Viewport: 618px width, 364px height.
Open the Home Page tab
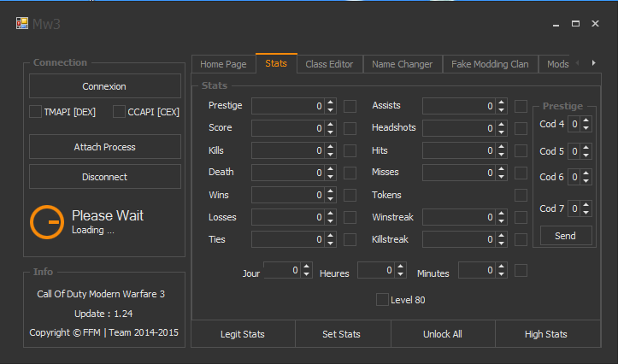click(223, 64)
